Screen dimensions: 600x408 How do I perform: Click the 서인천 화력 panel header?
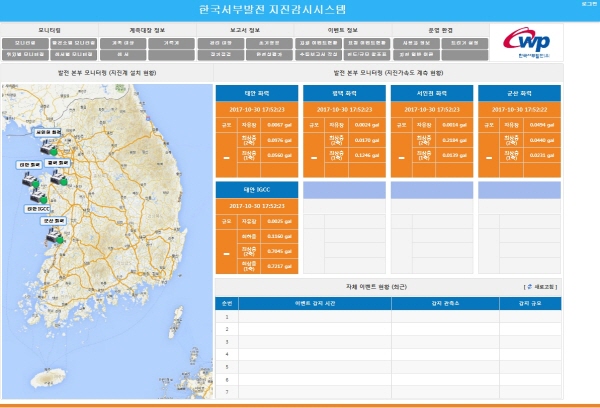[x=430, y=92]
